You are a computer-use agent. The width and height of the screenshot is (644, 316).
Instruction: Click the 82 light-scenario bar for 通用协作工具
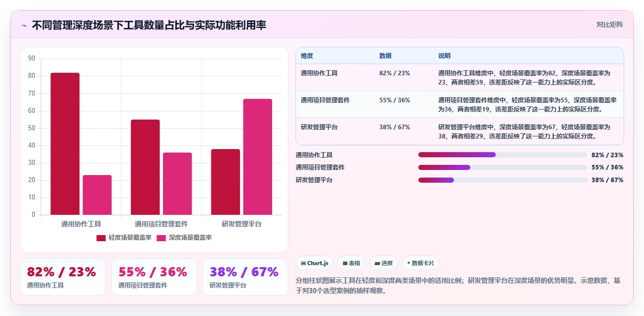coord(65,143)
